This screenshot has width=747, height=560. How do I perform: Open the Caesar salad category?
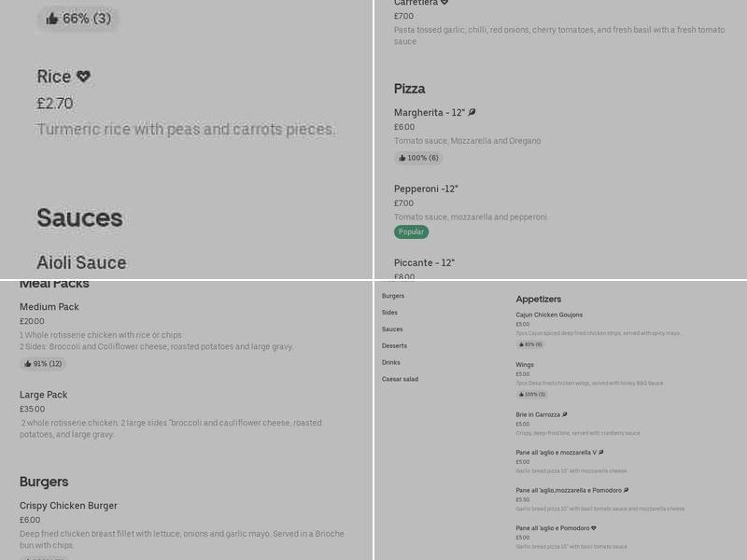click(400, 379)
